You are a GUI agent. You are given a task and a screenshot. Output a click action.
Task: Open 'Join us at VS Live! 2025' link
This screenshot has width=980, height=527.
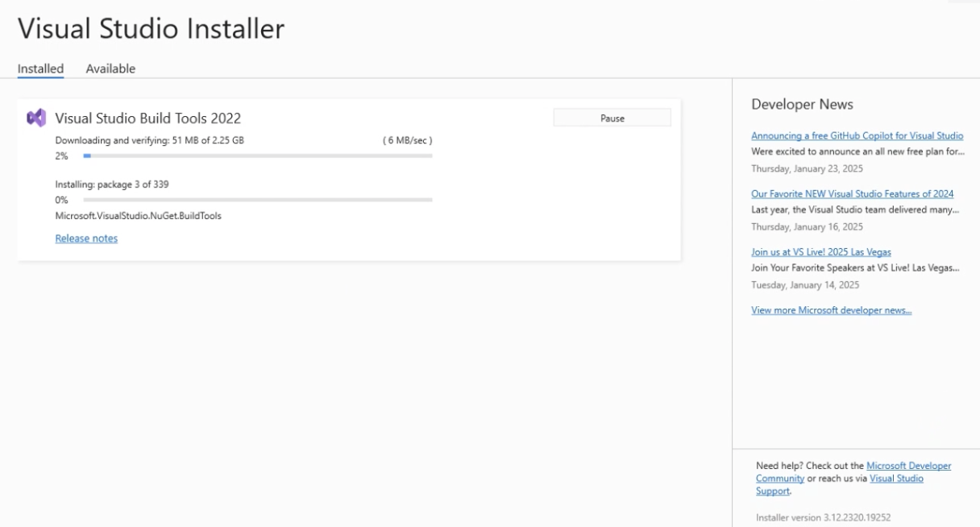(821, 252)
